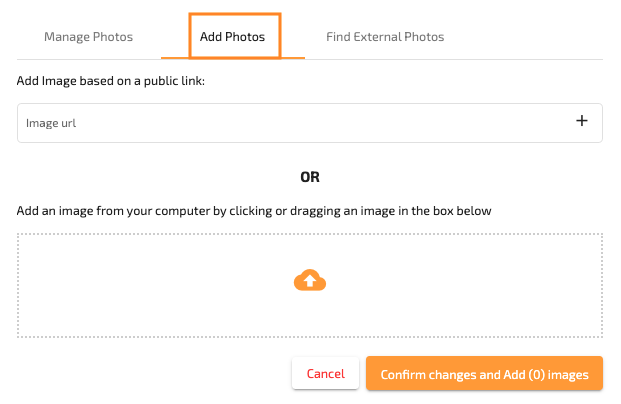Click the white arrow inside the cloud icon
The image size is (621, 404).
pos(310,280)
